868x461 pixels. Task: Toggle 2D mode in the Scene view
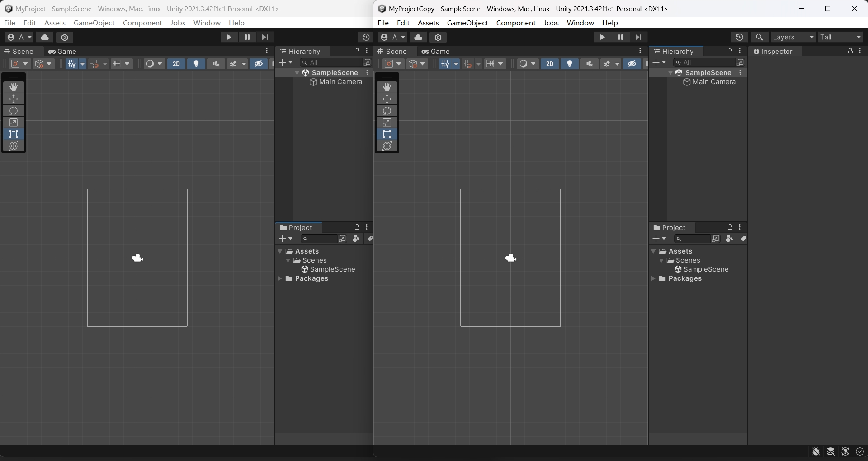[176, 64]
